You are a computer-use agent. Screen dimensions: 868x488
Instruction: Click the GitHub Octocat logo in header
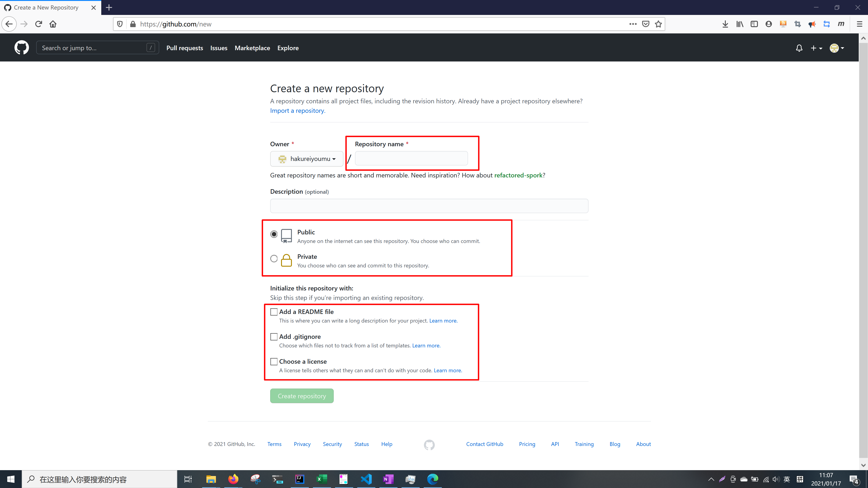click(x=21, y=47)
